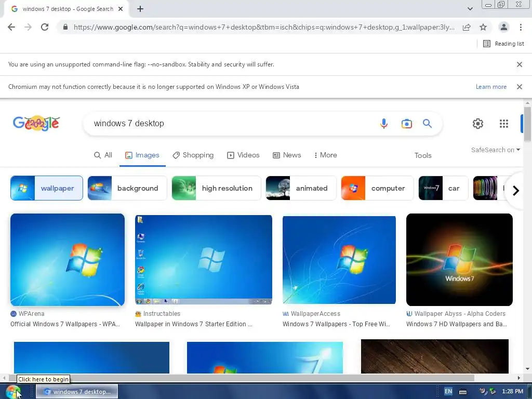
Task: Open the WallpaperAccess image thumbnail
Action: click(x=339, y=260)
